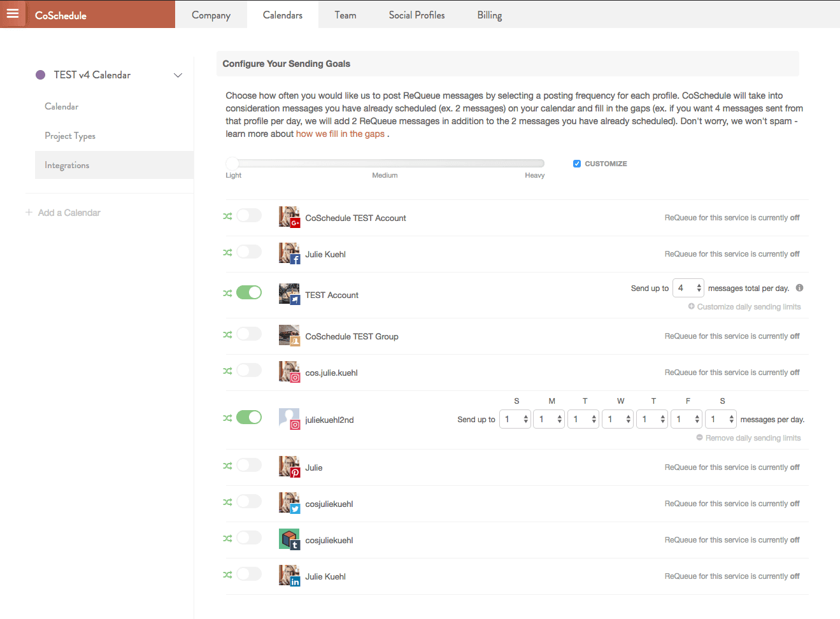The height and width of the screenshot is (619, 840).
Task: Click the purple dot beside TEST v4 Calendar
Action: 41,75
